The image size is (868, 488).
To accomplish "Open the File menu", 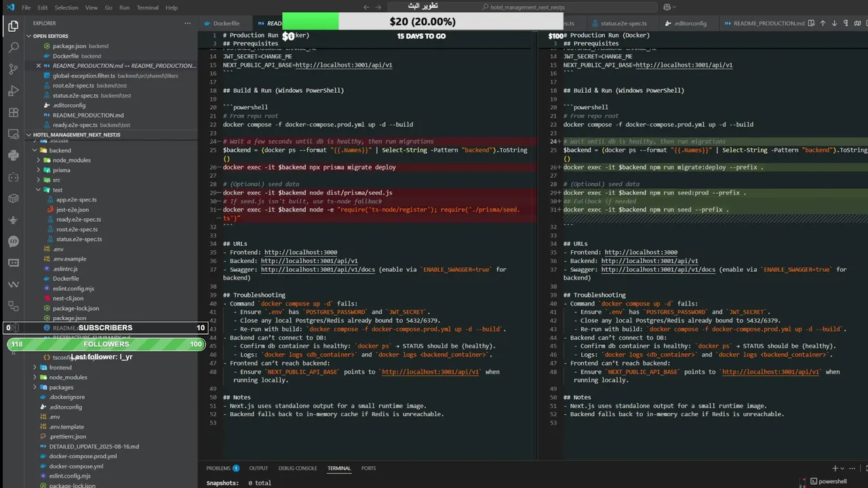I will 26,7.
